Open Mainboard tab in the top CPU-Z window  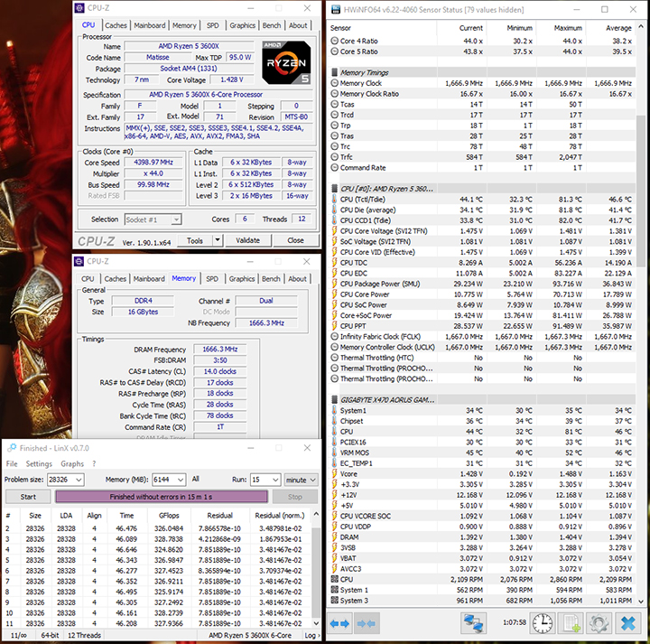pos(150,25)
